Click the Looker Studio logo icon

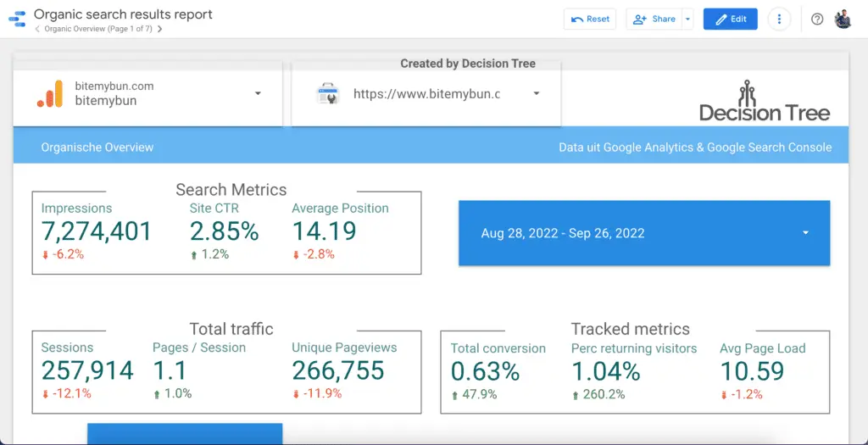pos(17,19)
